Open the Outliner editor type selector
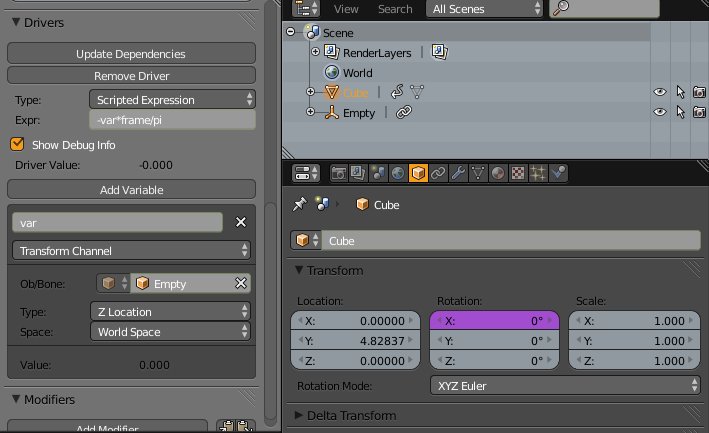Screen dimensions: 709x433 [x=306, y=9]
